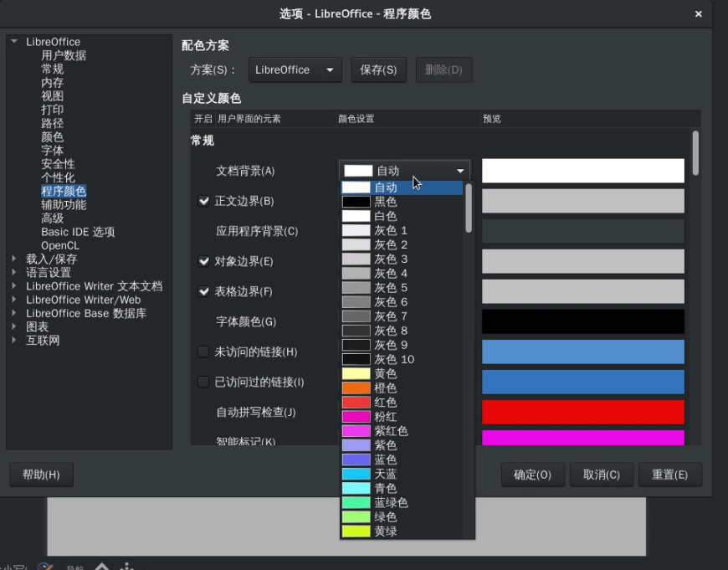Select 蓝绿色 color option
Screen dimensions: 728x570
402,503
